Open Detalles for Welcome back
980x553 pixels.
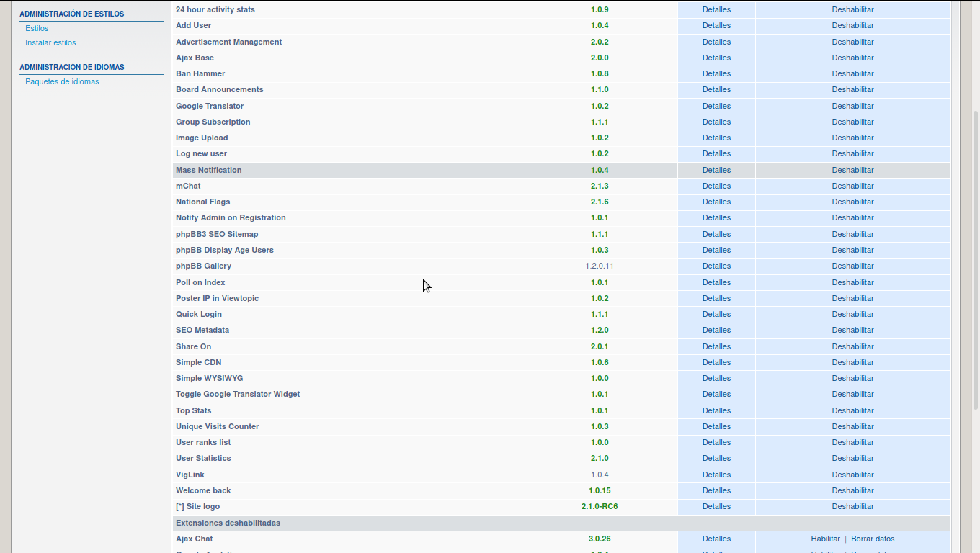716,490
